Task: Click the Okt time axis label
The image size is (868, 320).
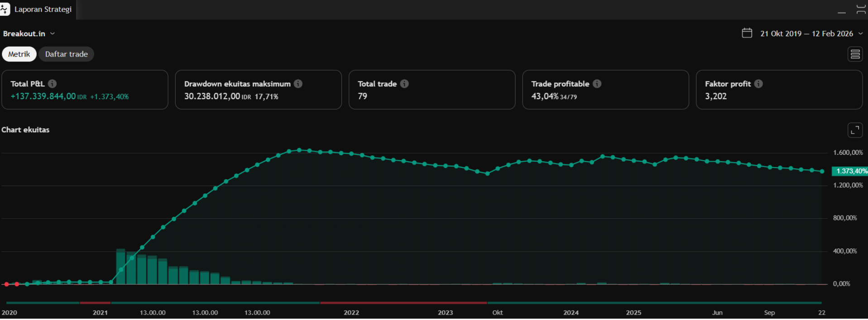Action: coord(498,313)
